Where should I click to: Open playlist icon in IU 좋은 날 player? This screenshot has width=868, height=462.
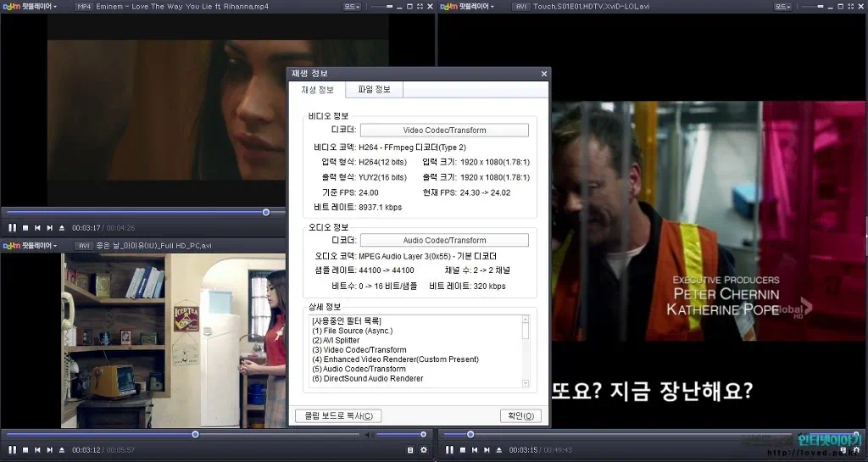coord(410,450)
